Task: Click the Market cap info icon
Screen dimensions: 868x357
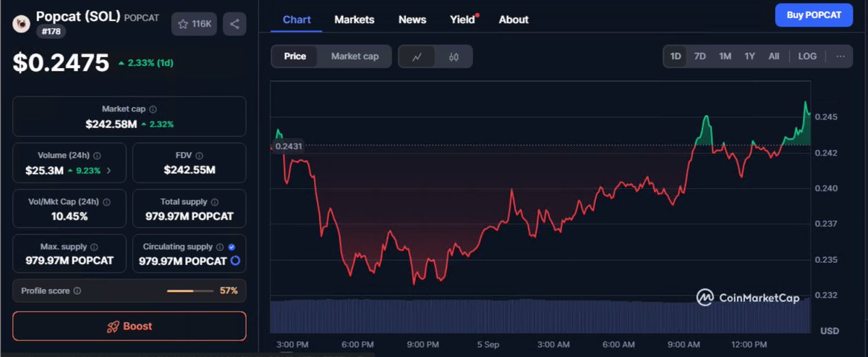Action: point(153,109)
